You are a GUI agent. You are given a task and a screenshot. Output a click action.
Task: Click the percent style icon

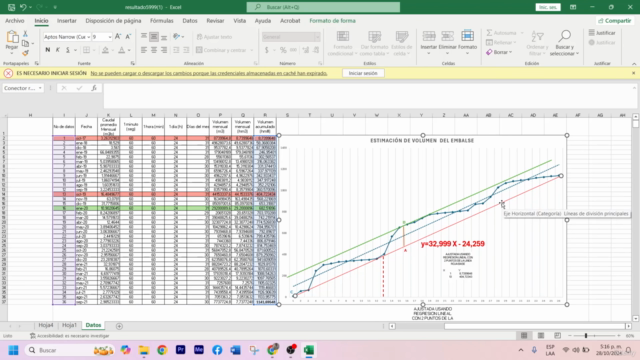(283, 50)
